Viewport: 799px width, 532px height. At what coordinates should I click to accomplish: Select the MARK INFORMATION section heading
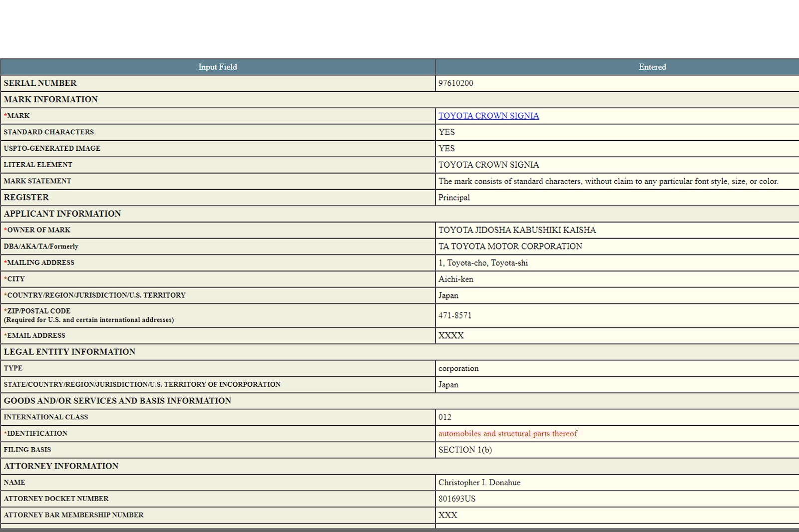click(50, 99)
